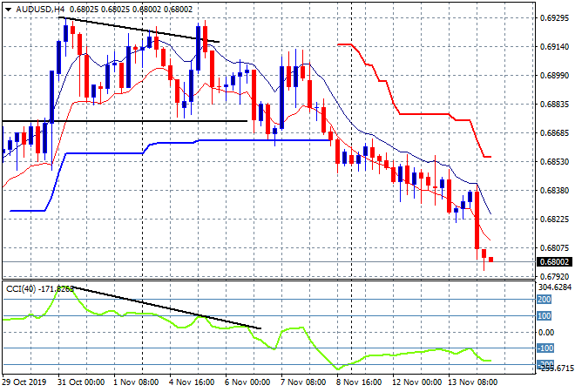The height and width of the screenshot is (392, 575).
Task: Select the 31 Oct 00:00 time label
Action: click(x=81, y=382)
